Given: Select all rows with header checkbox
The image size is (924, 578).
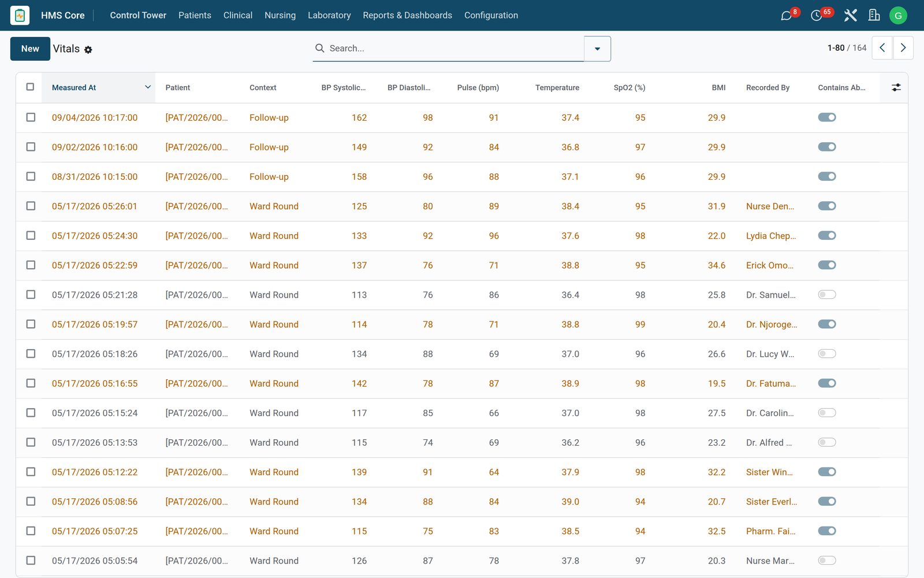Looking at the screenshot, I should pyautogui.click(x=30, y=87).
